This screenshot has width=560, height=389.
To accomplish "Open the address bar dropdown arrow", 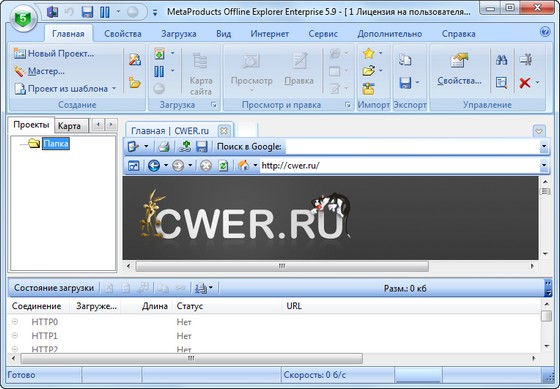I will click(544, 165).
